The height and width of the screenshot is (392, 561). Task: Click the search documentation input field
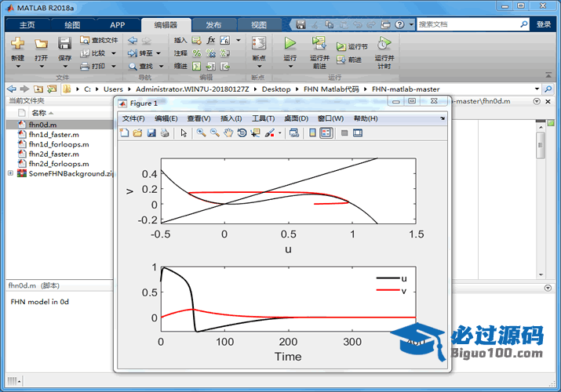point(468,24)
